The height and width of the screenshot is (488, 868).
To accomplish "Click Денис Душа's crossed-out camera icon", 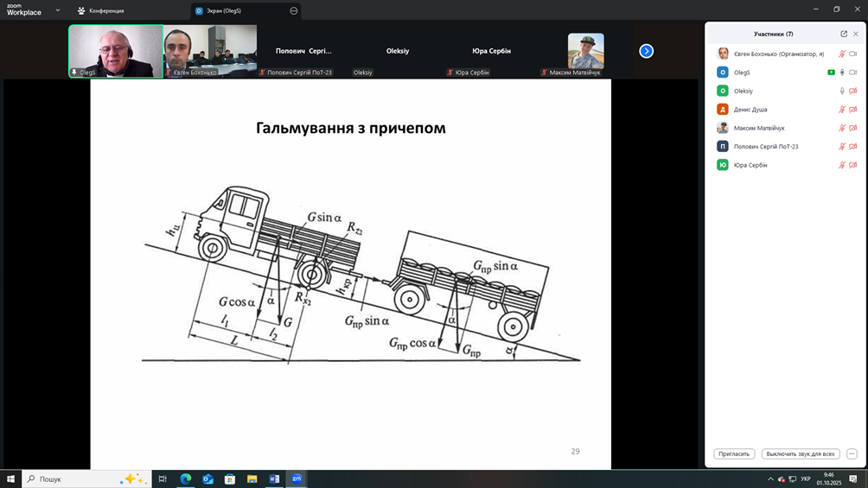I will coord(852,110).
